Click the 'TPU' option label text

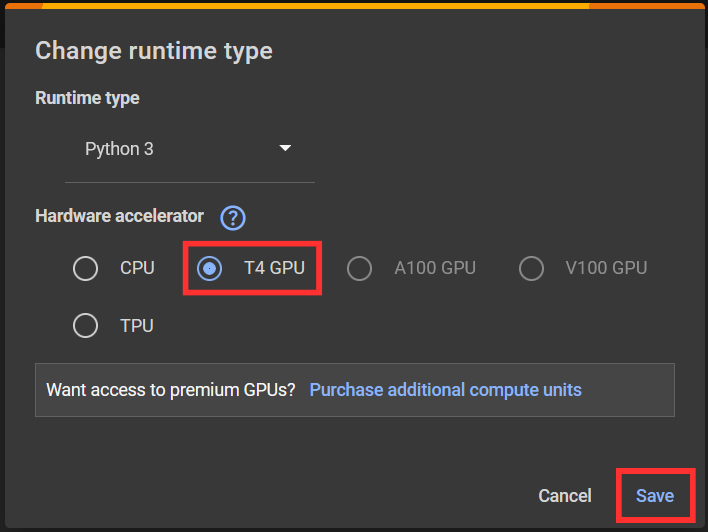pos(137,326)
